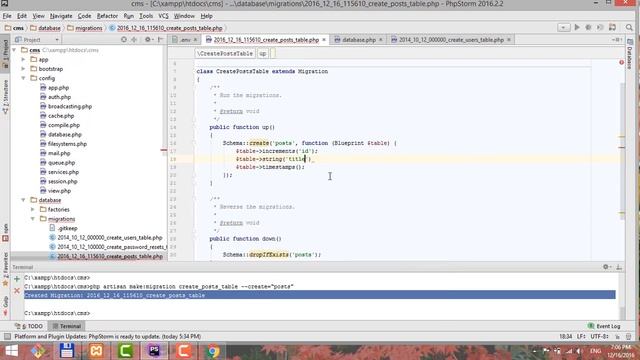Switch to database.php editor tab

359,40
